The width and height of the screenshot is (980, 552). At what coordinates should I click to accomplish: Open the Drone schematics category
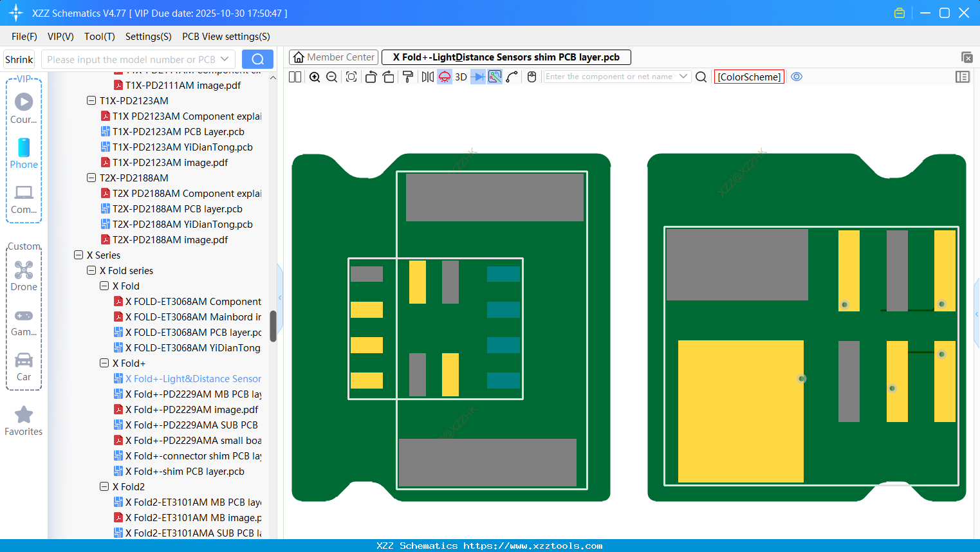pyautogui.click(x=24, y=275)
